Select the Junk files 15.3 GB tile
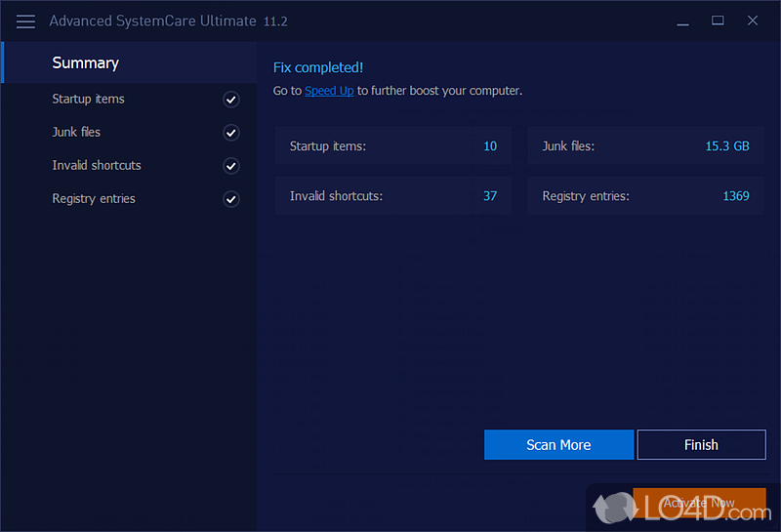The image size is (781, 532). 645,145
